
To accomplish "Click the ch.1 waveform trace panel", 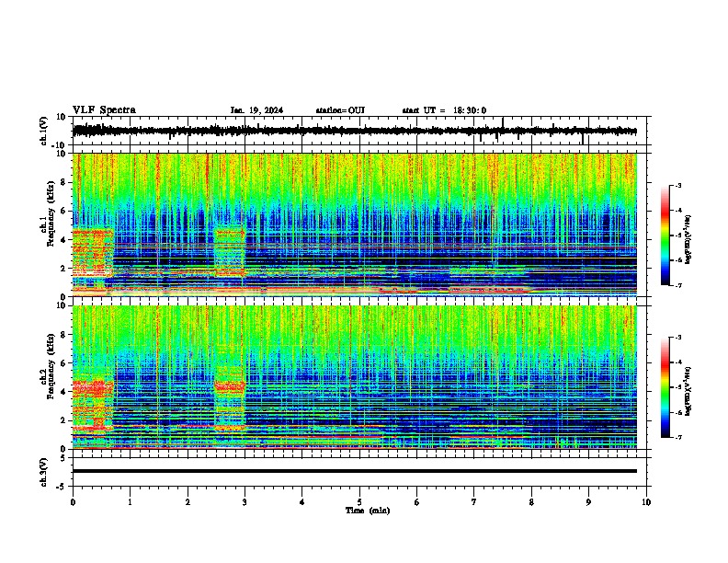I will (x=361, y=131).
